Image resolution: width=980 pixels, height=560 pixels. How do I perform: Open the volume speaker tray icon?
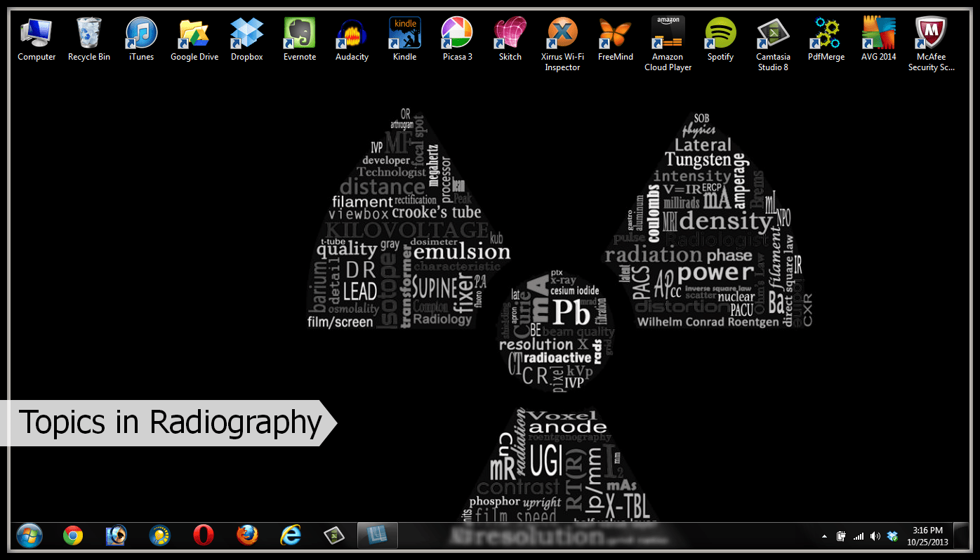click(875, 536)
